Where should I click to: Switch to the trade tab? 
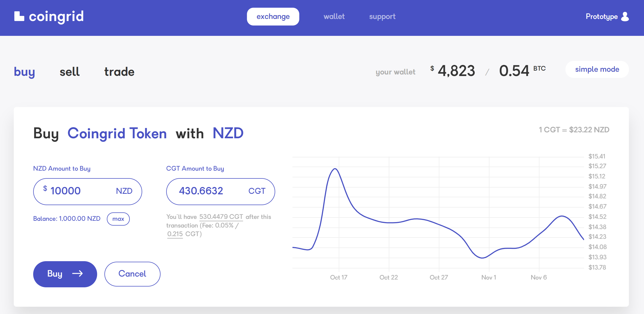[119, 72]
